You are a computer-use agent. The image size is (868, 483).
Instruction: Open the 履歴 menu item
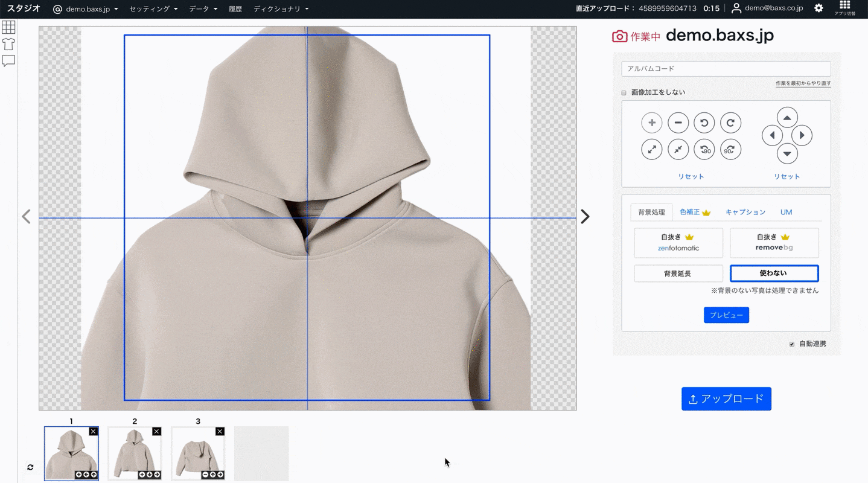coord(235,9)
